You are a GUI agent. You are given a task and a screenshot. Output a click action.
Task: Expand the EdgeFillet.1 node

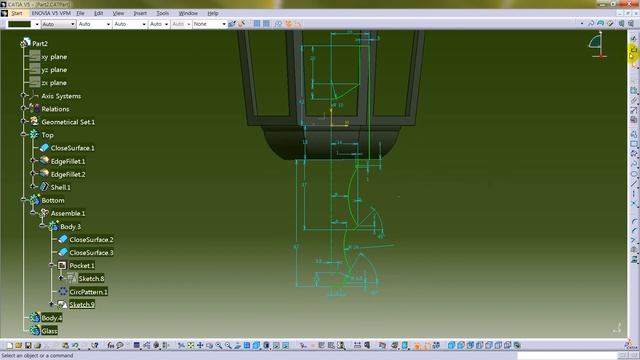click(x=33, y=161)
